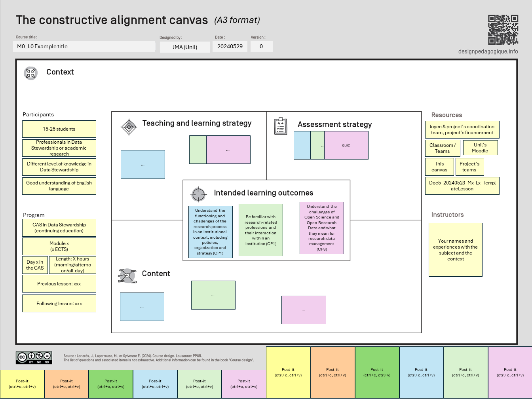Screen dimensions: 532x399
Task: Click the QR code image
Action: (503, 30)
